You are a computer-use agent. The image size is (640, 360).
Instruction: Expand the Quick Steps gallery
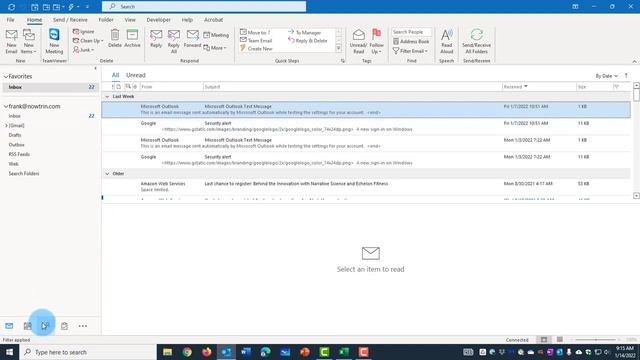point(338,49)
